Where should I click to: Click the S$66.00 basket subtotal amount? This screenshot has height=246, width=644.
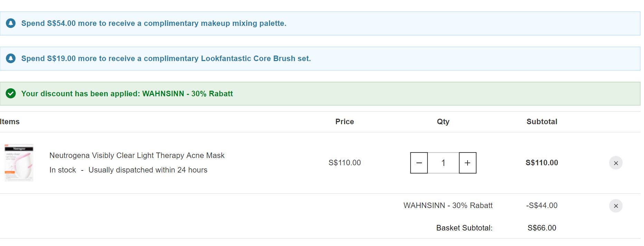tap(542, 228)
